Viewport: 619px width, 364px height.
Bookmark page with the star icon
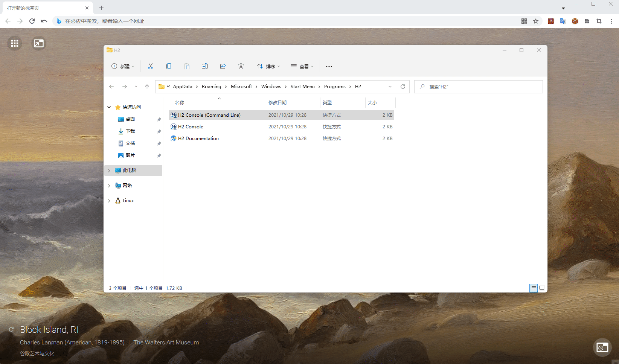(536, 21)
